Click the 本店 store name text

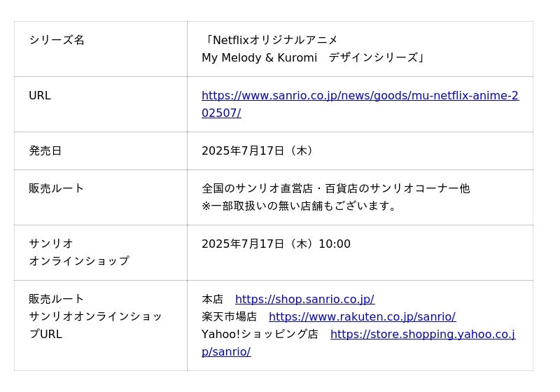213,300
